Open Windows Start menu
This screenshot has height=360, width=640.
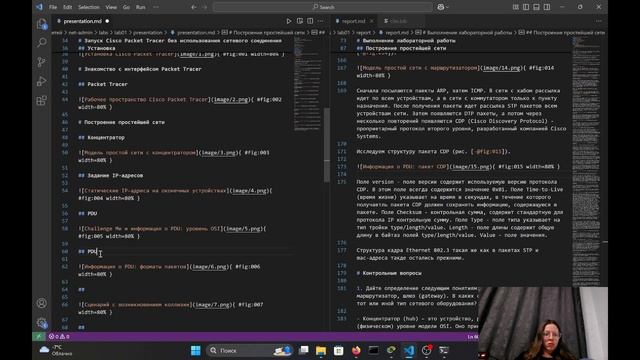196,350
